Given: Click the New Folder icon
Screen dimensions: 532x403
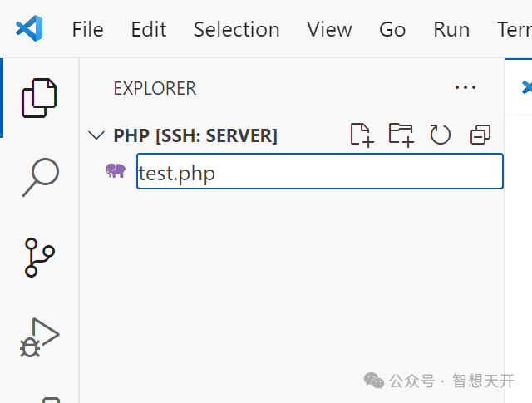Looking at the screenshot, I should (401, 135).
